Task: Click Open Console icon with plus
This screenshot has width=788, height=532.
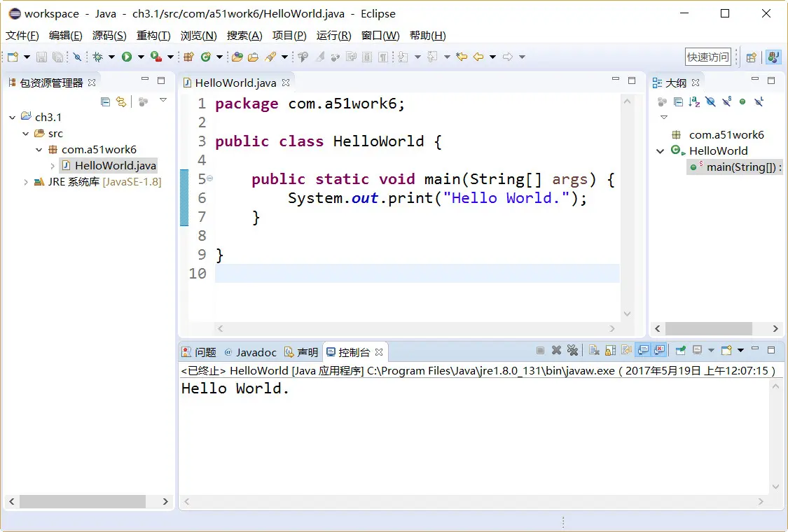Action: (726, 350)
